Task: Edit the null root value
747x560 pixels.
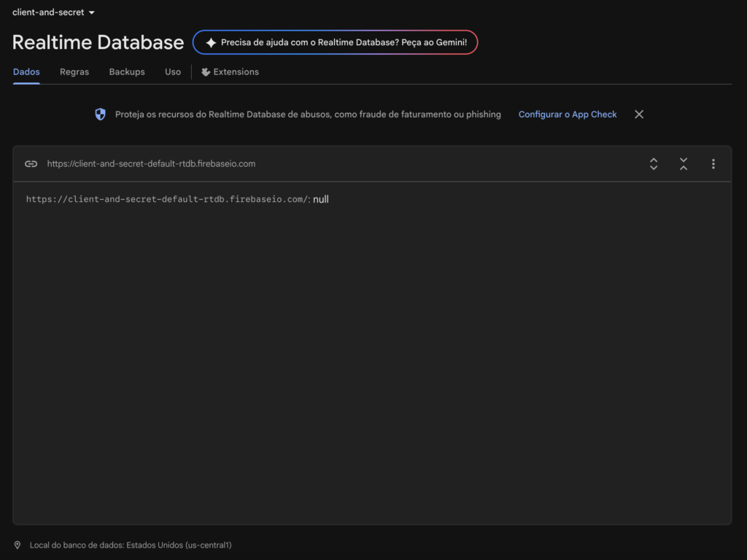Action: 321,199
